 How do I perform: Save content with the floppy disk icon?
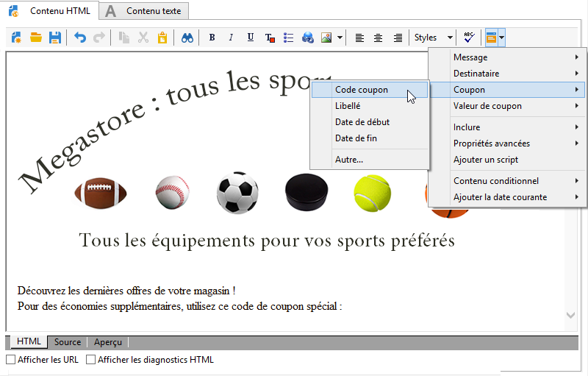[54, 38]
